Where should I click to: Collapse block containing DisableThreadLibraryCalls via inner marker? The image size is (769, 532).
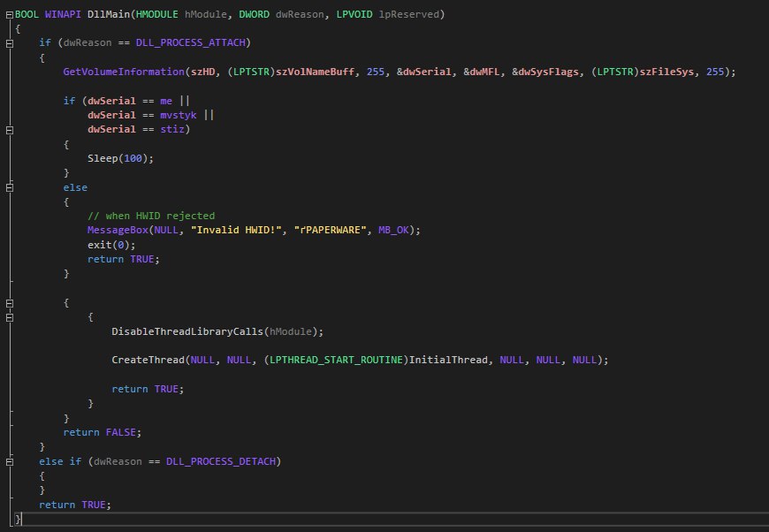[x=9, y=316]
